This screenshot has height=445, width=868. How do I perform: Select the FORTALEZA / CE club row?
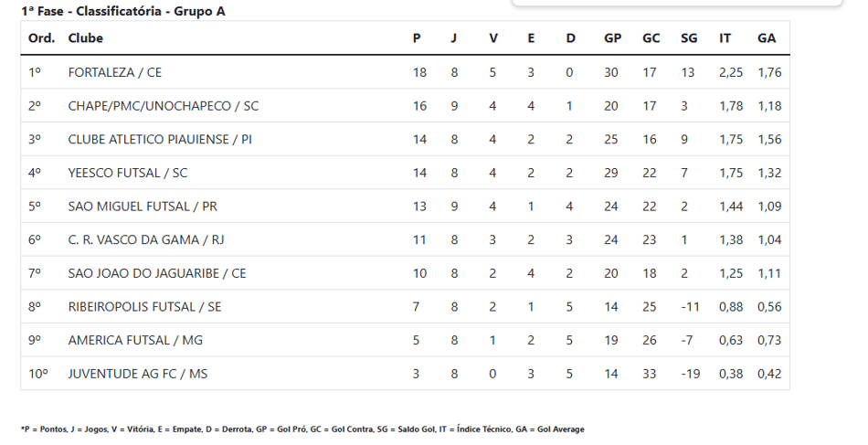405,72
